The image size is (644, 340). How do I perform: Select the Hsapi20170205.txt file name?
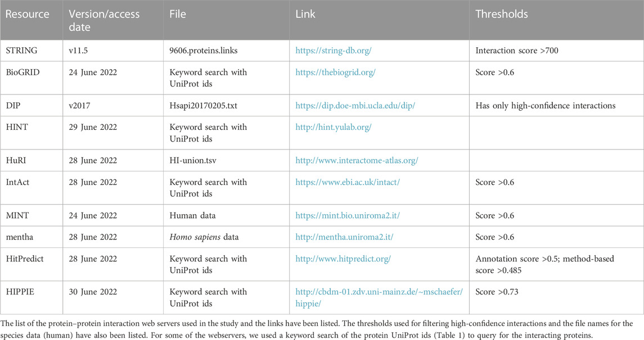pyautogui.click(x=203, y=106)
